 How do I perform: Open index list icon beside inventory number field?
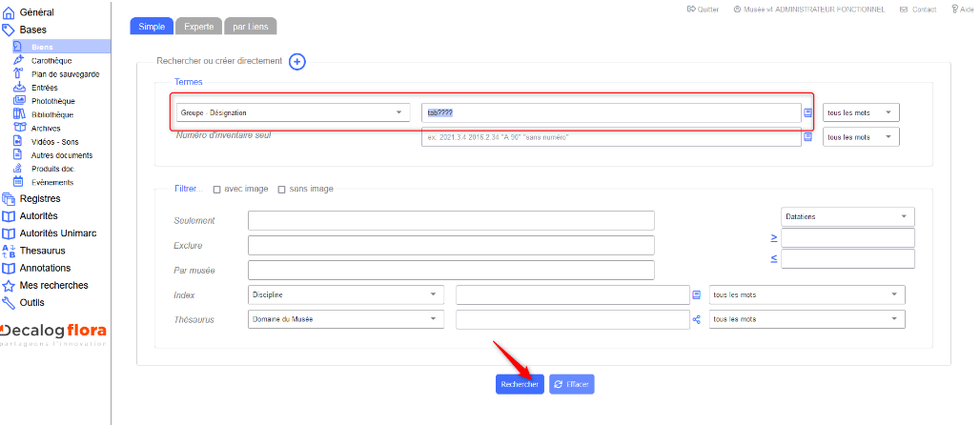pyautogui.click(x=808, y=137)
